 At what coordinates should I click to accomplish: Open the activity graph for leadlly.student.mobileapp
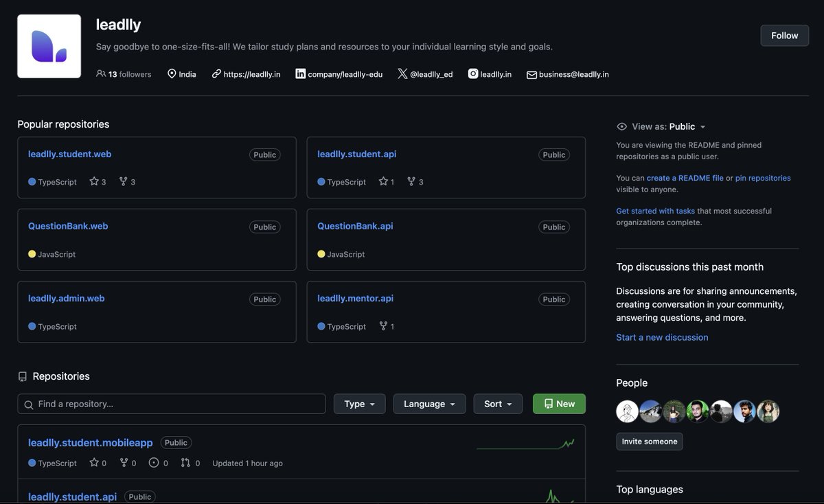[525, 444]
